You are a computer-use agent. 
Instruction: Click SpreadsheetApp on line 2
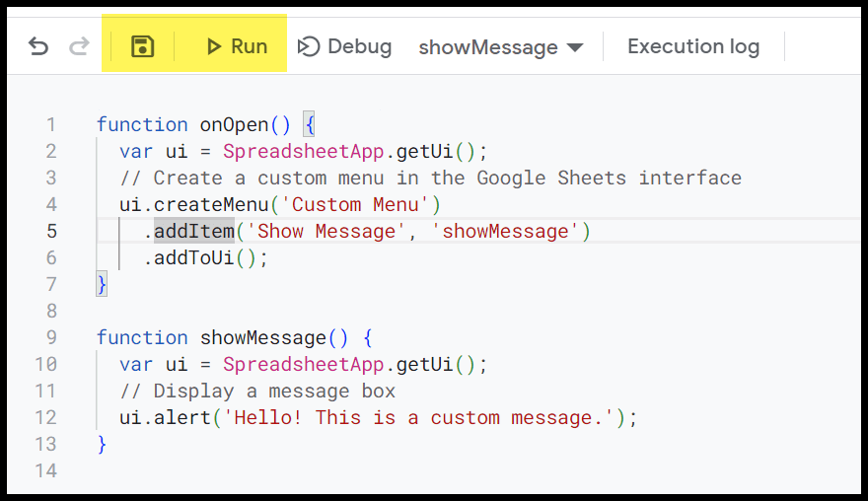(304, 151)
